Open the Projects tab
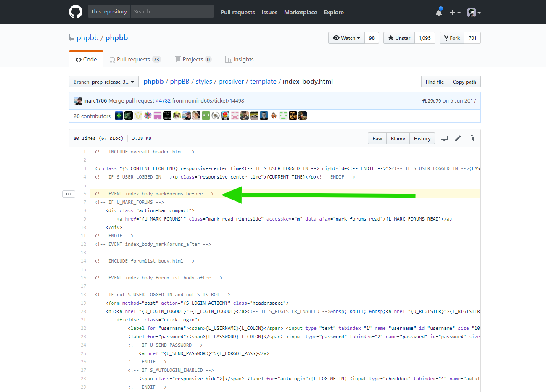 point(193,59)
